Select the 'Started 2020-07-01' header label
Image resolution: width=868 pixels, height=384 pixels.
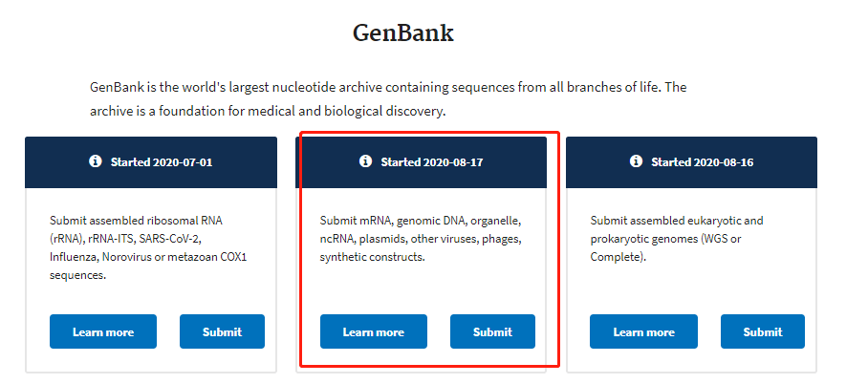click(162, 162)
